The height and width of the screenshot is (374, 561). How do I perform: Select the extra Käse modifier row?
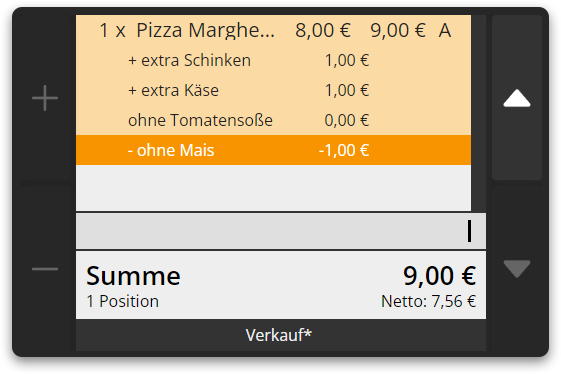click(x=273, y=90)
